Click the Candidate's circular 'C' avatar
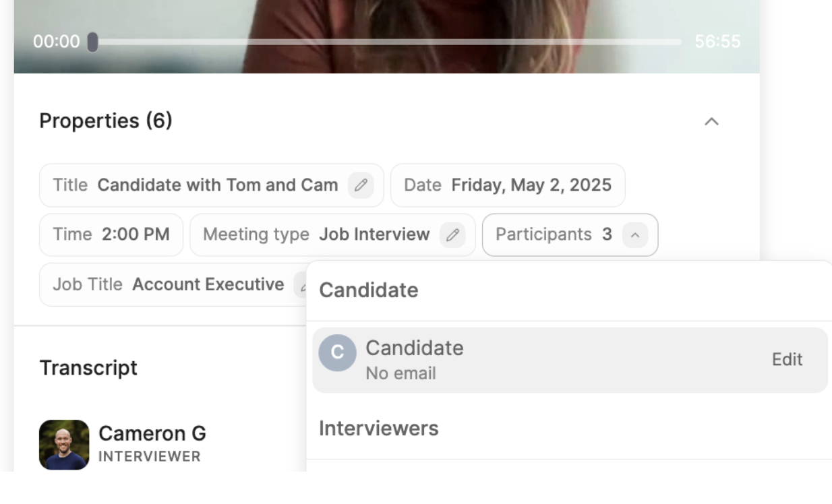Viewport: 832px width, 504px height. (x=337, y=352)
